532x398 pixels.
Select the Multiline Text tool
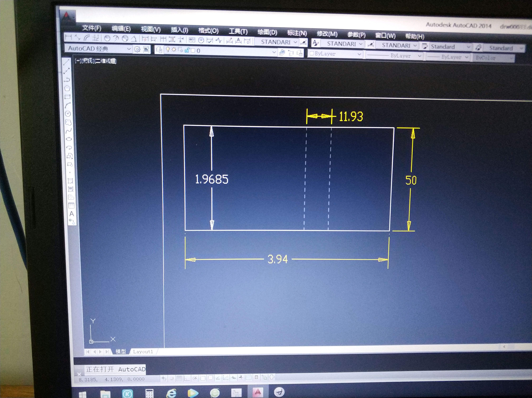[71, 214]
